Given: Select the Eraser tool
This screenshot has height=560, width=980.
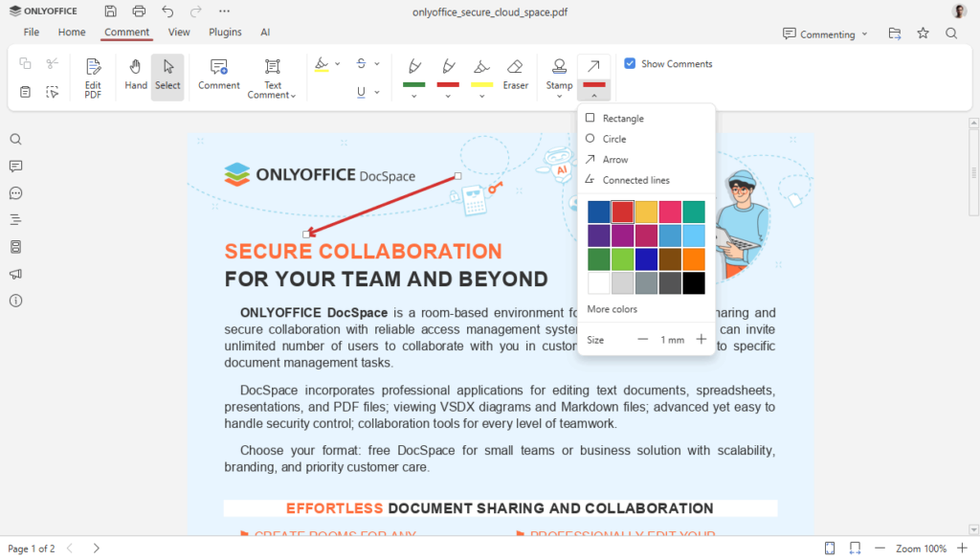Looking at the screenshot, I should click(x=516, y=77).
